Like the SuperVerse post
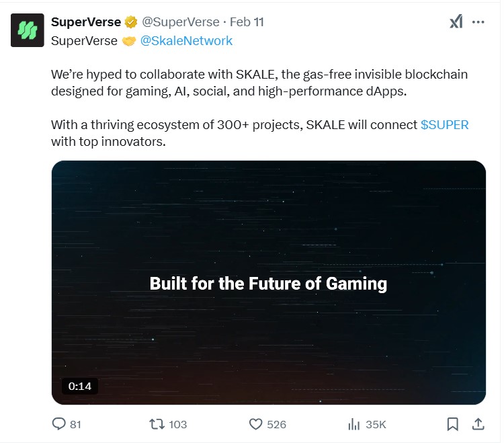 click(x=256, y=424)
